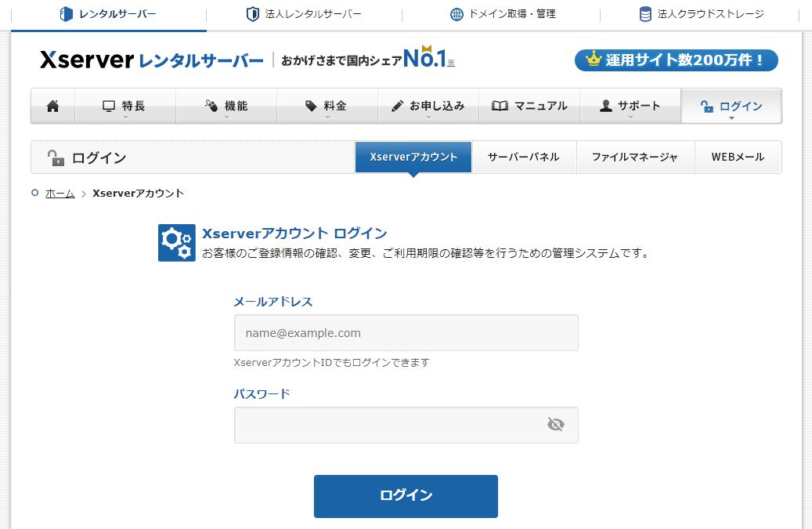Focus the メールアドレス input field
Image resolution: width=812 pixels, height=529 pixels.
coord(406,332)
